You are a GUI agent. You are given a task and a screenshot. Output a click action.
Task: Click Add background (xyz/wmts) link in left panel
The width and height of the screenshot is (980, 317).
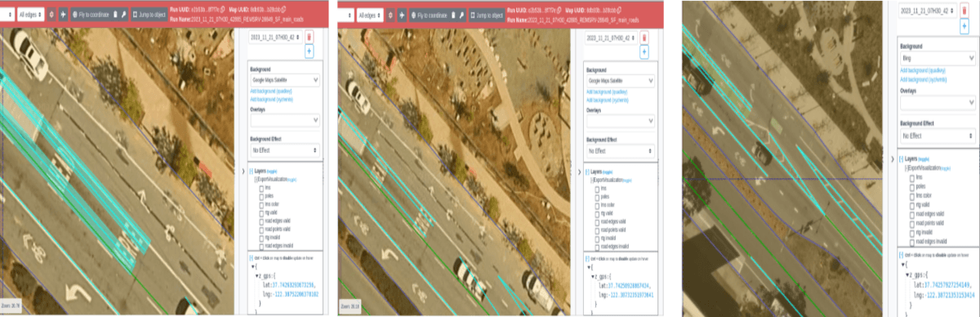(x=272, y=99)
